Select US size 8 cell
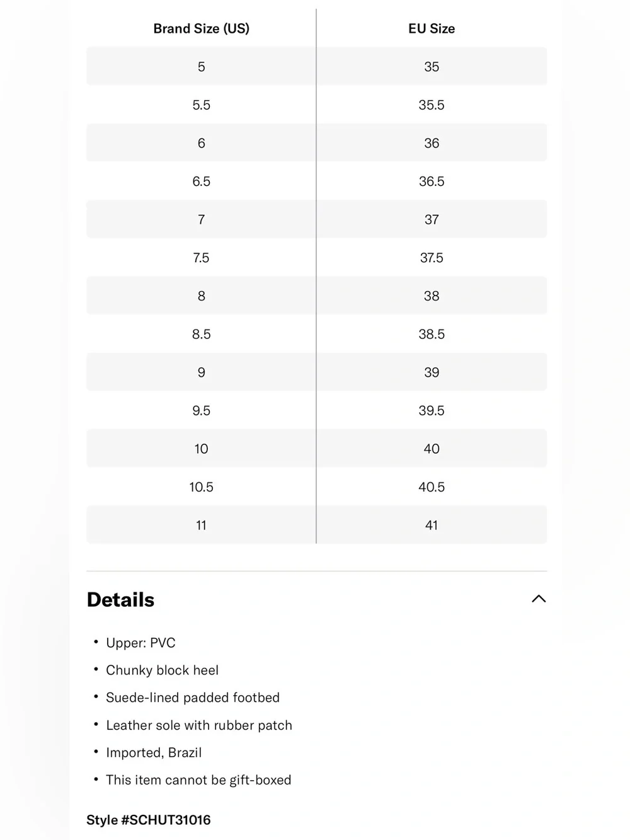This screenshot has height=840, width=630. click(x=201, y=296)
